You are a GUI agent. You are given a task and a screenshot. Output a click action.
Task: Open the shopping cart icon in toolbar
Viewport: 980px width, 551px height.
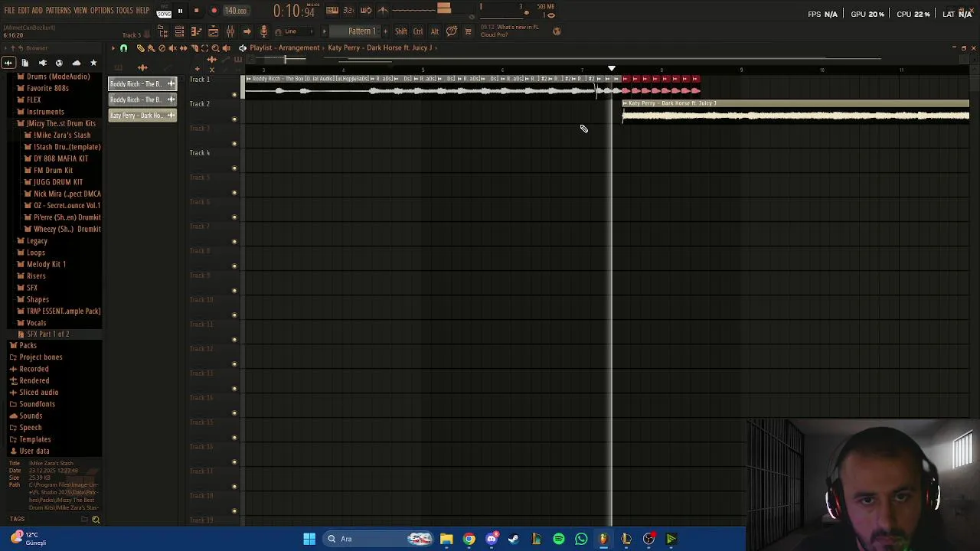pyautogui.click(x=468, y=31)
